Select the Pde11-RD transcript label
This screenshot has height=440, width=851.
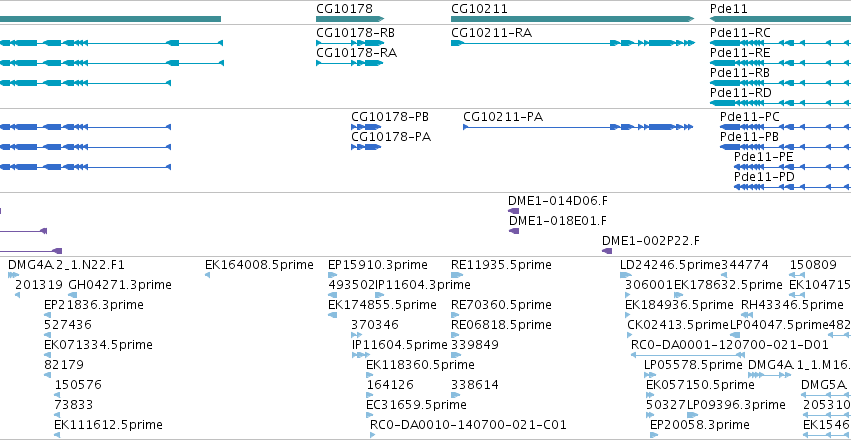click(x=740, y=93)
